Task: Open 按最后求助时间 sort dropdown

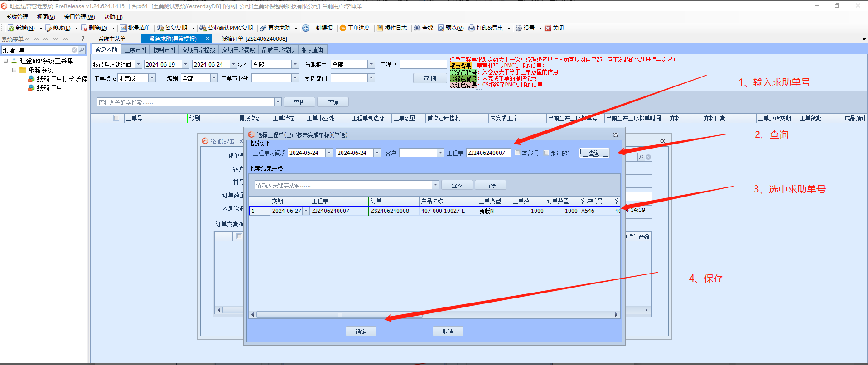Action: coord(139,65)
